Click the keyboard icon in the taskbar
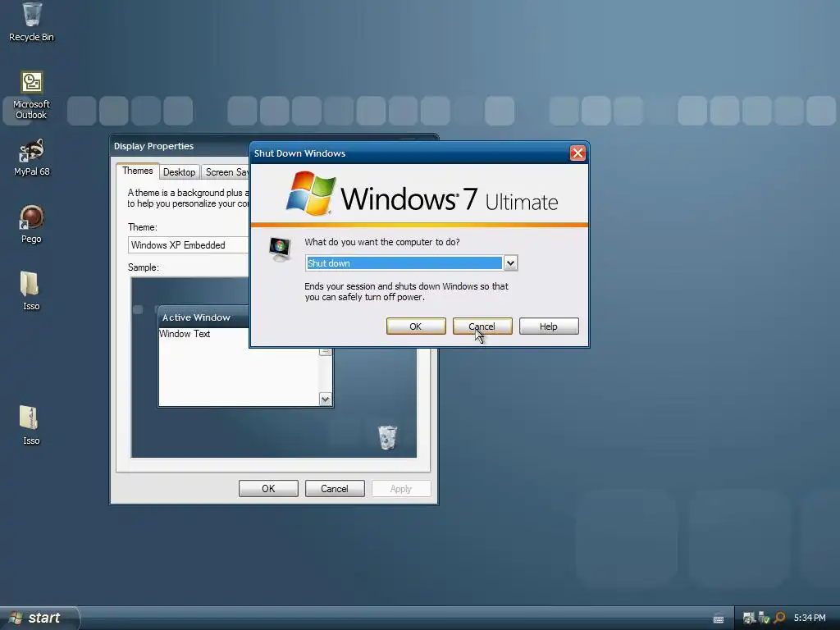The image size is (840, 630). pyautogui.click(x=719, y=619)
